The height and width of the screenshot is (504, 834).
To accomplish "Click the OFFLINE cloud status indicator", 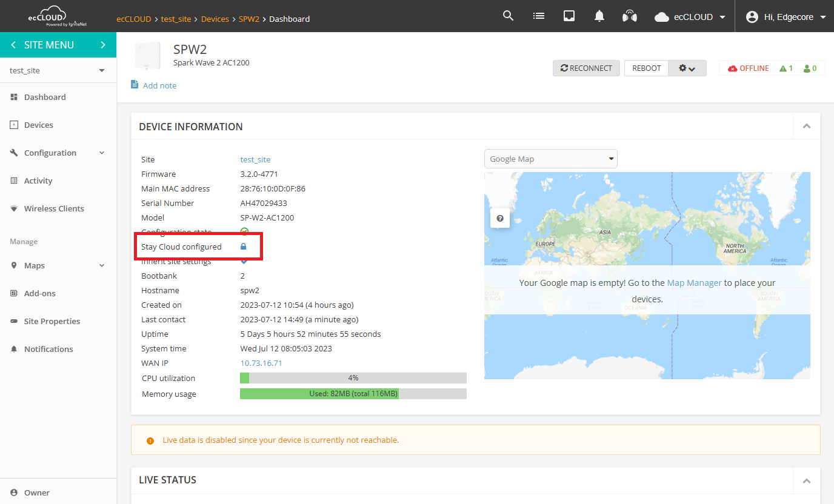I will 748,68.
